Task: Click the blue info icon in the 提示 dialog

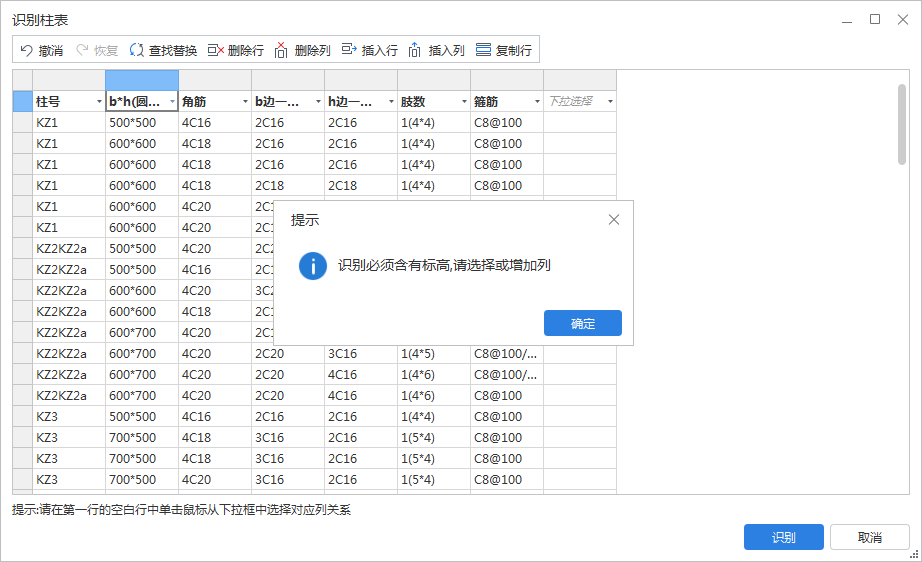Action: pyautogui.click(x=313, y=266)
